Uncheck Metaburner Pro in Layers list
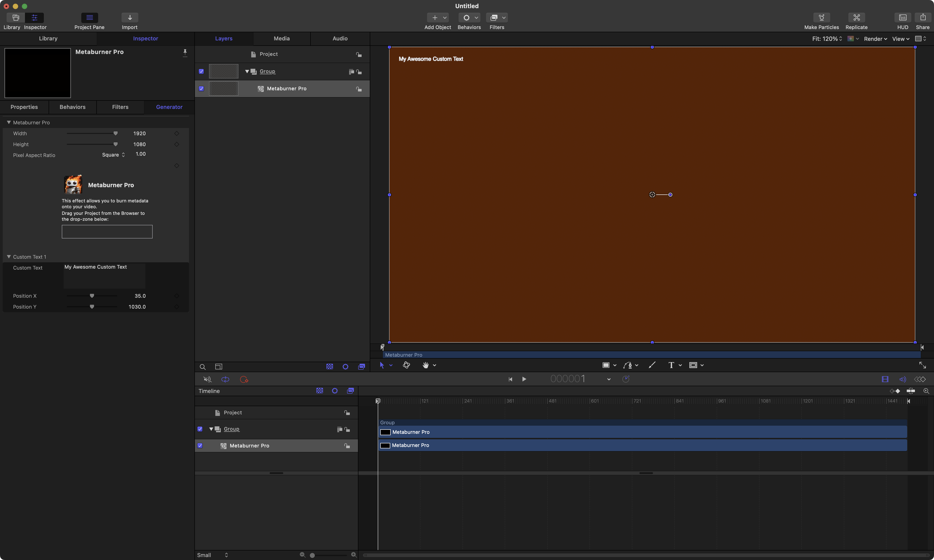934x560 pixels. tap(201, 89)
